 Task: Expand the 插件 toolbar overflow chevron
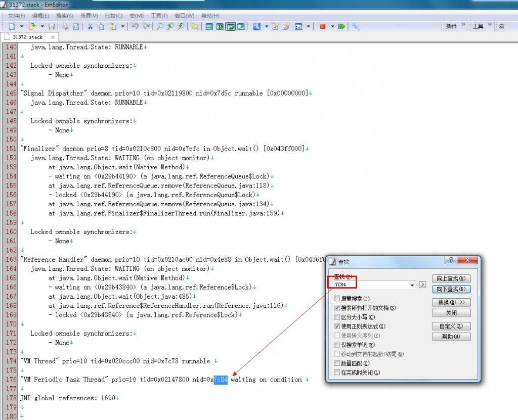(463, 25)
